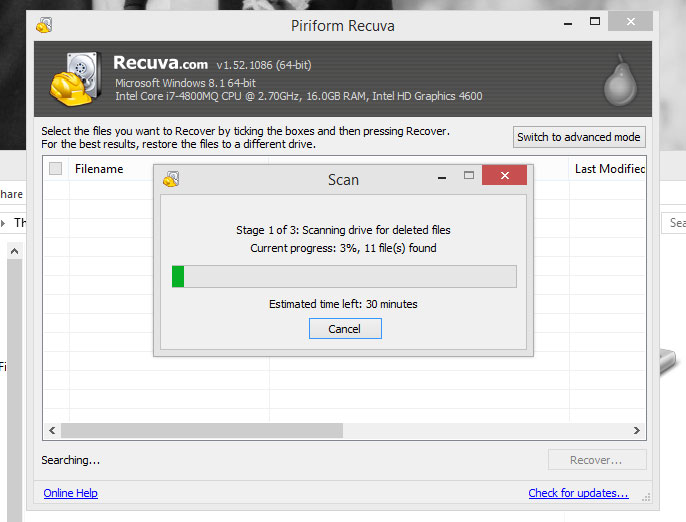Viewport: 686px width, 522px height.
Task: Maximize the Scan dialog
Action: [x=469, y=175]
